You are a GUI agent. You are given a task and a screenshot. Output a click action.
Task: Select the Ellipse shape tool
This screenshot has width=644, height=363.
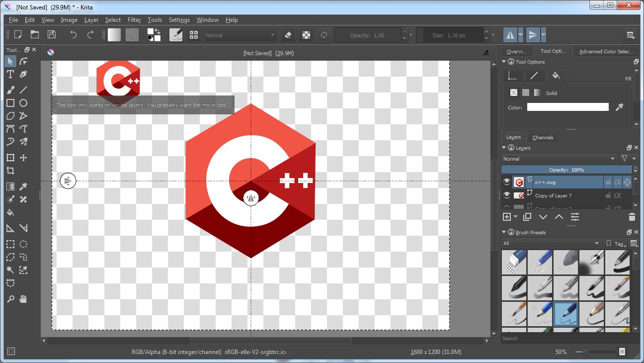[23, 103]
